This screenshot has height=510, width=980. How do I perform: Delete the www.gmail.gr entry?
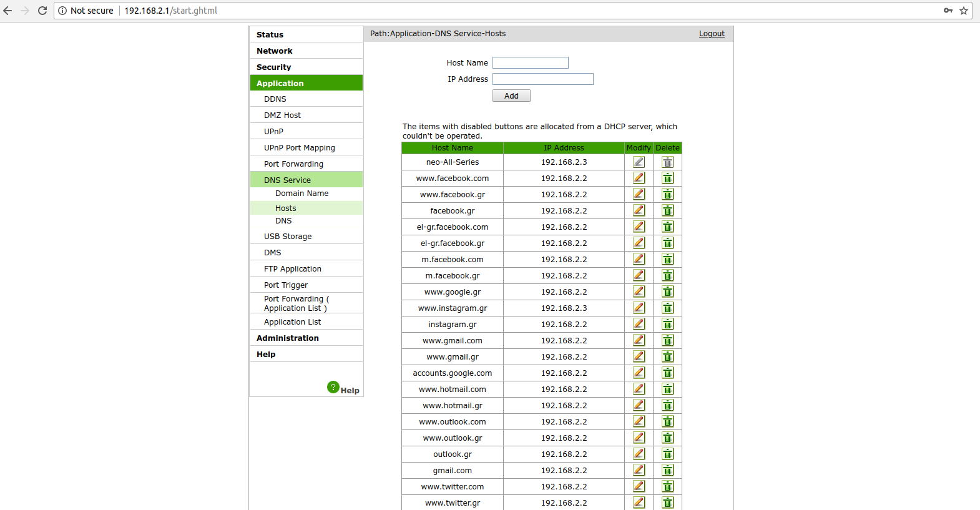pyautogui.click(x=667, y=356)
